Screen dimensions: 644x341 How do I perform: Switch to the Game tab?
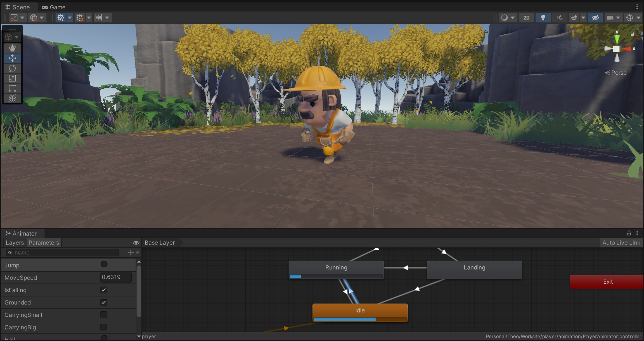coord(54,7)
